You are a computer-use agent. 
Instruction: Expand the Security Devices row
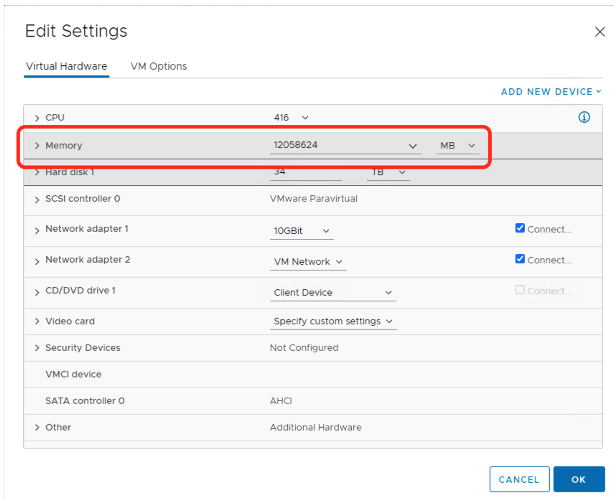[x=37, y=348]
